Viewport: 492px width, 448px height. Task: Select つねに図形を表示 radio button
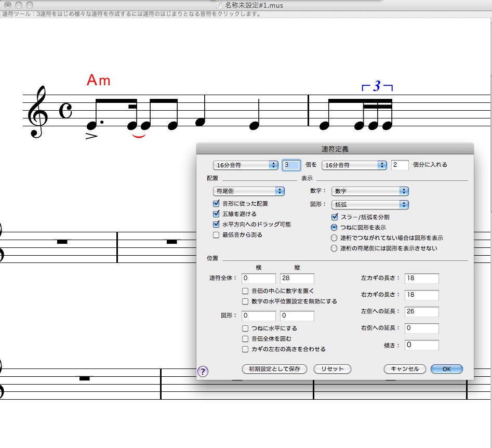click(x=334, y=227)
